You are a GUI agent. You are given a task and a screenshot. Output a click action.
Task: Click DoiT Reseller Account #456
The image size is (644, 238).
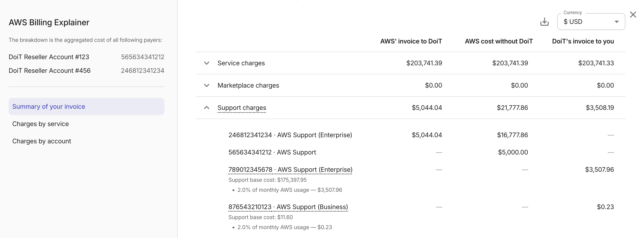click(50, 71)
